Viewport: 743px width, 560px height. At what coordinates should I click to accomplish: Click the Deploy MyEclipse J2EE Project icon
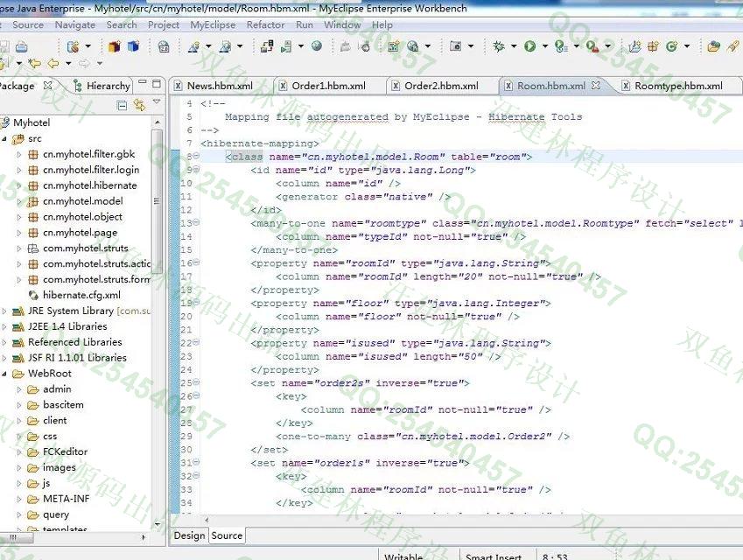pyautogui.click(x=267, y=46)
